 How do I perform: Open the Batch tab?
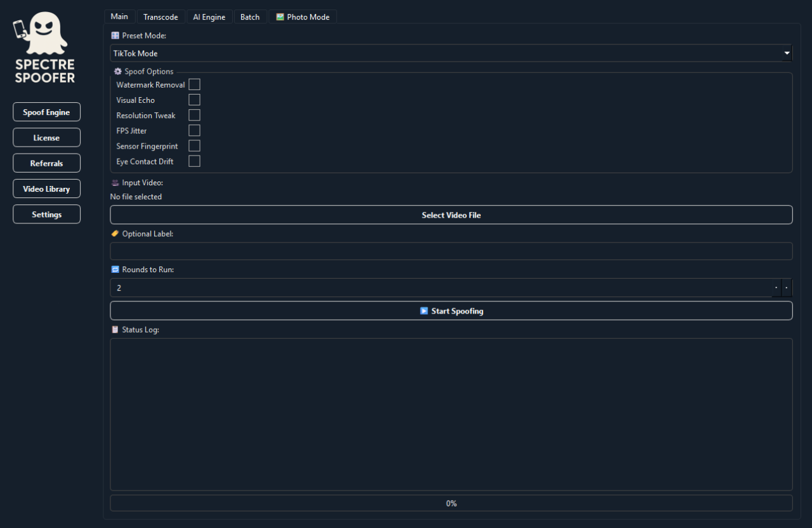[250, 17]
